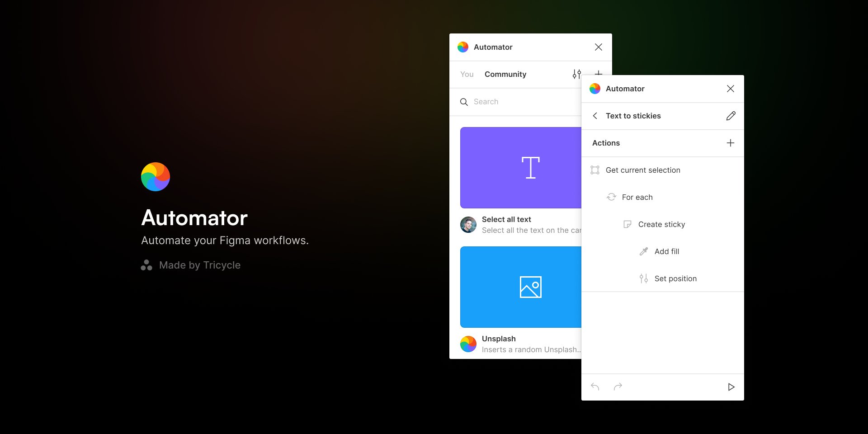
Task: Click the large Automator logo on the left
Action: tap(156, 177)
